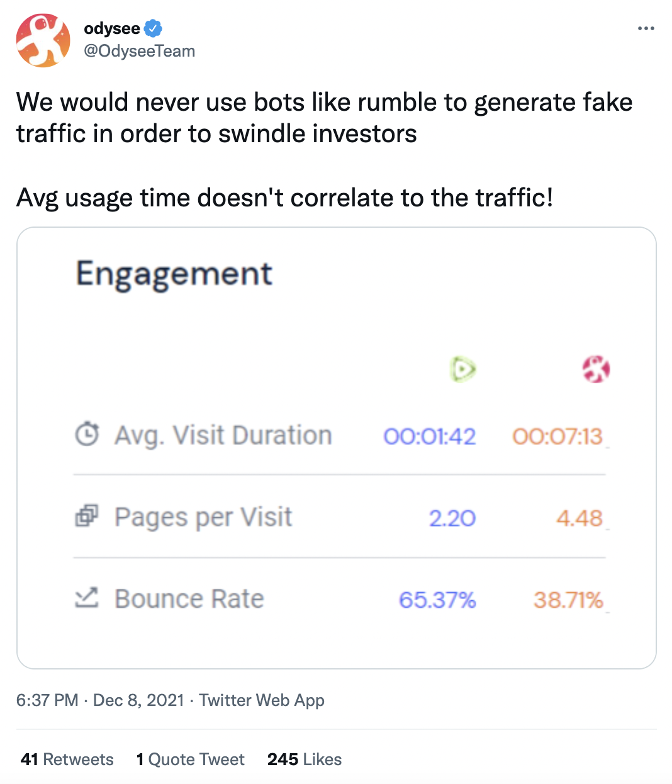View the 245 Likes list
Image resolution: width=672 pixels, height=784 pixels.
click(305, 759)
